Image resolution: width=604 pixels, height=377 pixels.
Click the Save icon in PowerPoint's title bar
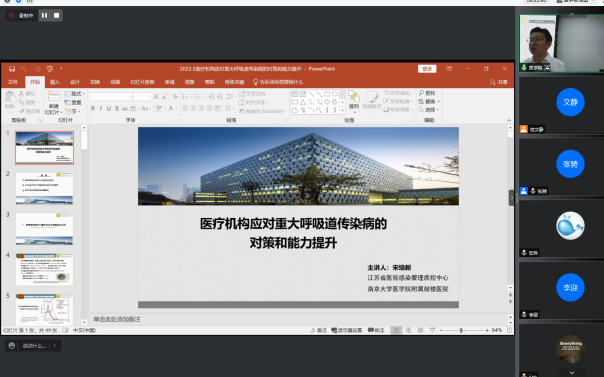click(x=12, y=69)
